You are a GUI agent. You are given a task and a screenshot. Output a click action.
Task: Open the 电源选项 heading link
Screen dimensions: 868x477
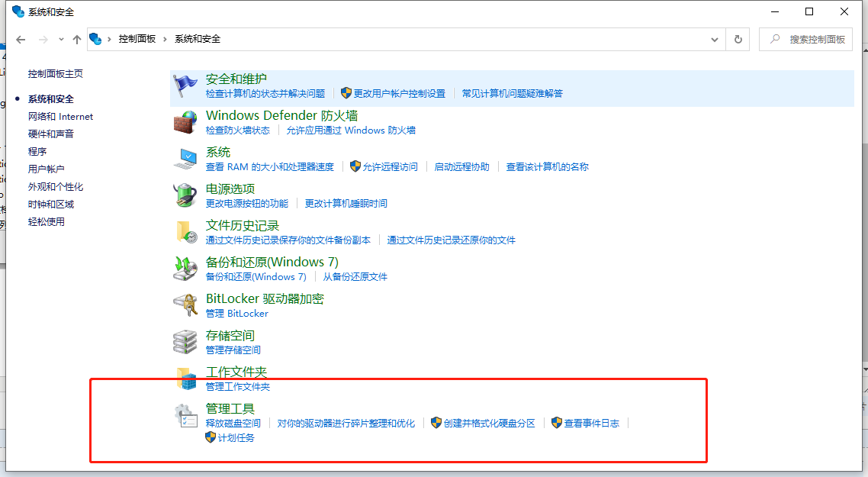230,189
